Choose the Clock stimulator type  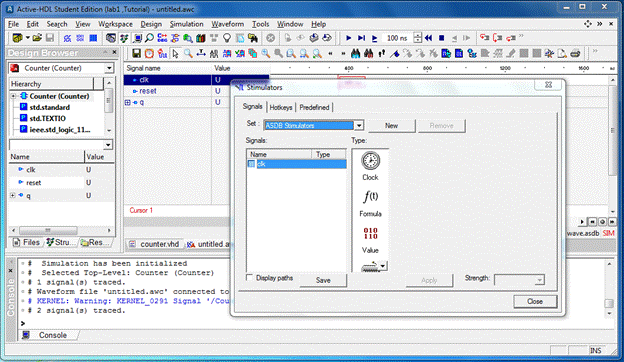(370, 166)
